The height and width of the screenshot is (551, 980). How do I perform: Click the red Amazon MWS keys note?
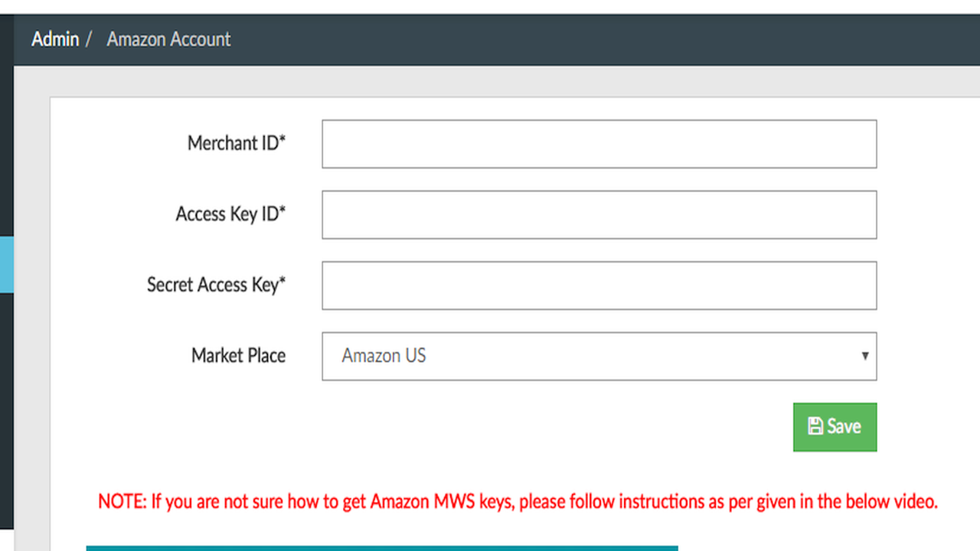[518, 502]
